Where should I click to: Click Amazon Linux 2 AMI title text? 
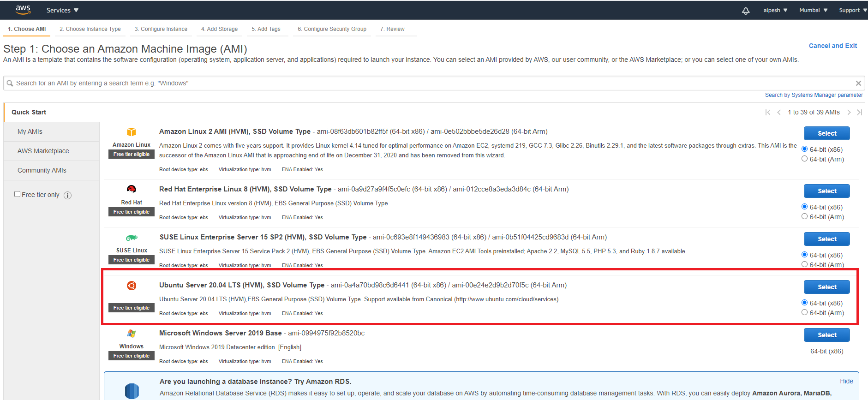235,131
